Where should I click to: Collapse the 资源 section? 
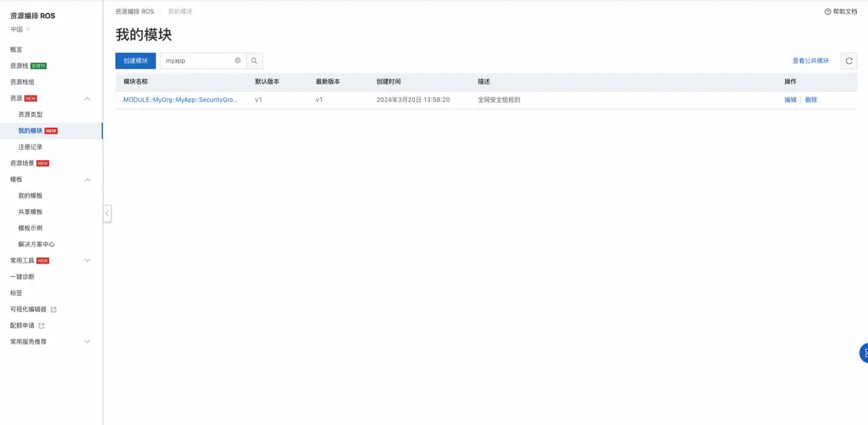(x=88, y=99)
